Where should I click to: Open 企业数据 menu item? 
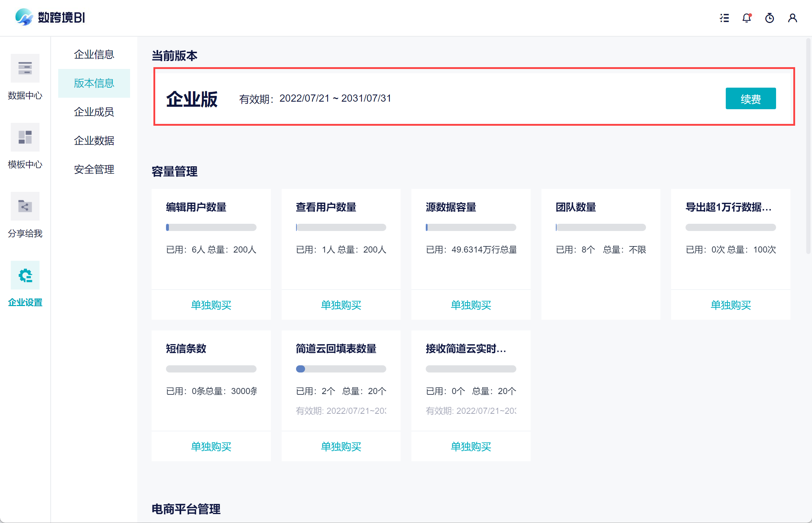tap(94, 141)
